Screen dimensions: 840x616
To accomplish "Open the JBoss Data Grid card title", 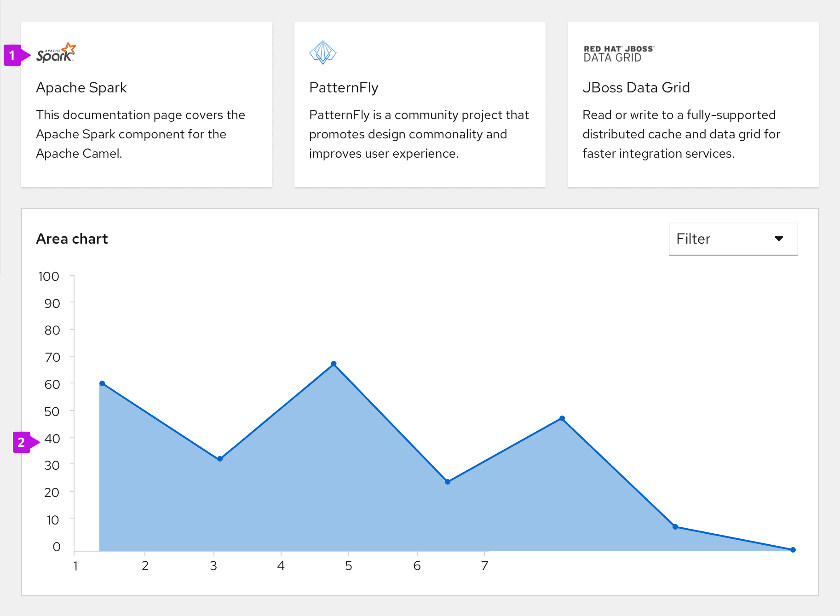I will [x=636, y=87].
